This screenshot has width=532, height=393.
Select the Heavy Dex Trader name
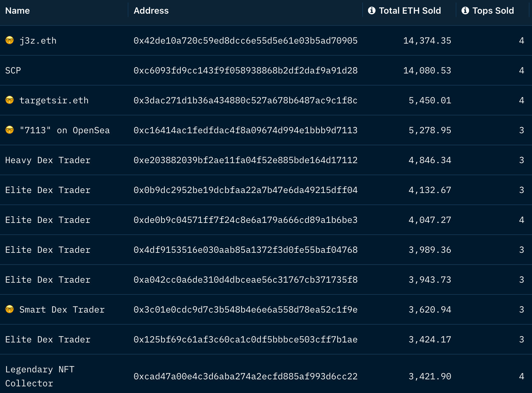48,160
